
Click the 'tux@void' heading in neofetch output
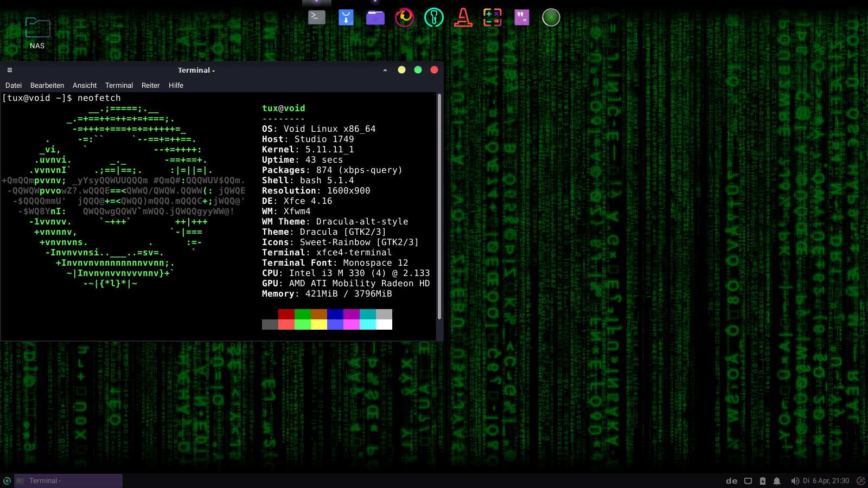point(284,108)
